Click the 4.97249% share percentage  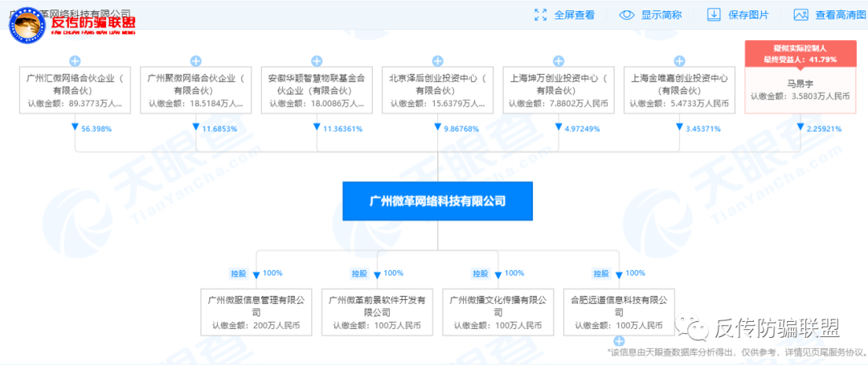click(x=584, y=129)
